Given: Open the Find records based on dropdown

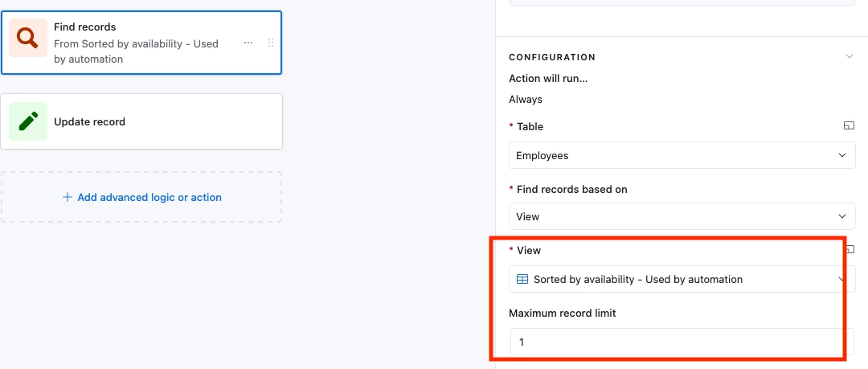Looking at the screenshot, I should (x=682, y=216).
